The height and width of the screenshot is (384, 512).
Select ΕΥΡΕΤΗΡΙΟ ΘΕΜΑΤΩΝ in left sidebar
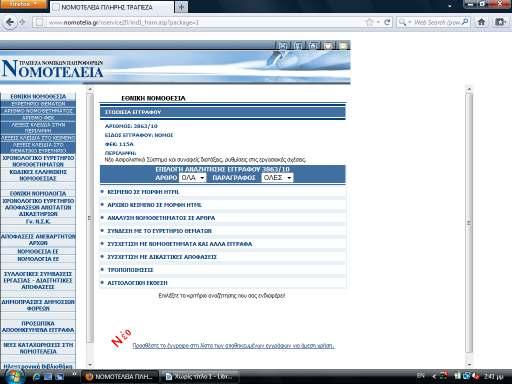click(38, 104)
